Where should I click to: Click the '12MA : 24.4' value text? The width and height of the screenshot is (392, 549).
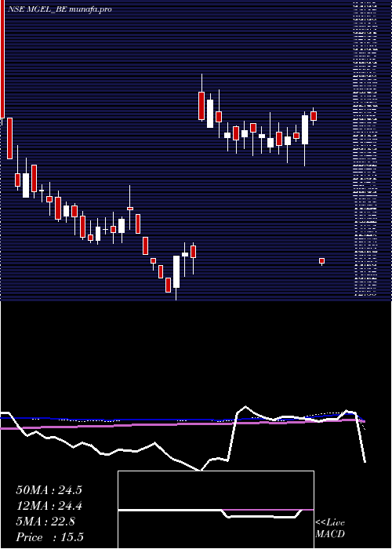[x=49, y=506]
